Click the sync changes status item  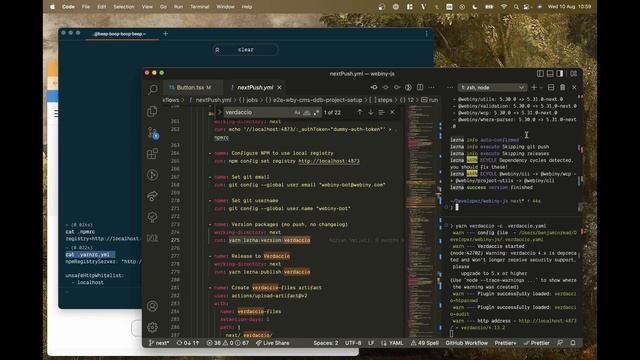187,343
